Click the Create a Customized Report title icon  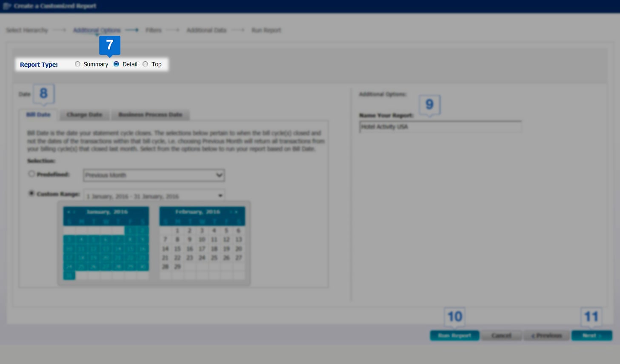pyautogui.click(x=7, y=6)
